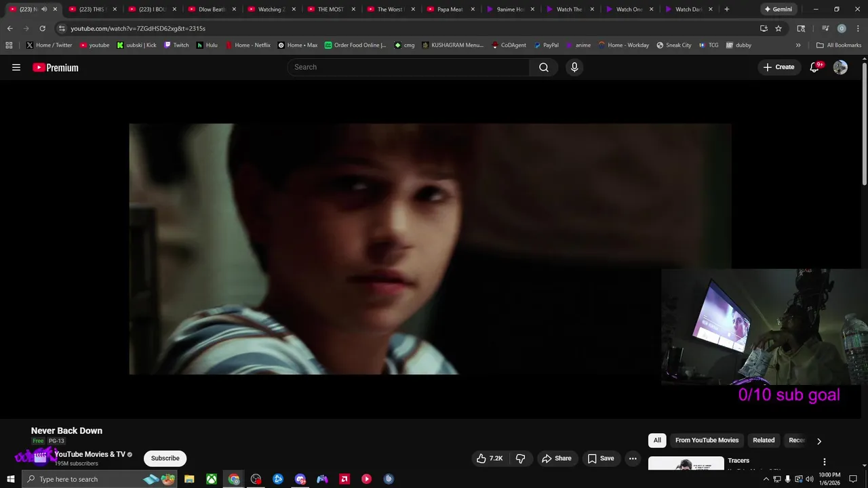Screen dimensions: 868x488
Task: Open the Chrome three-dot menu
Action: [858, 28]
